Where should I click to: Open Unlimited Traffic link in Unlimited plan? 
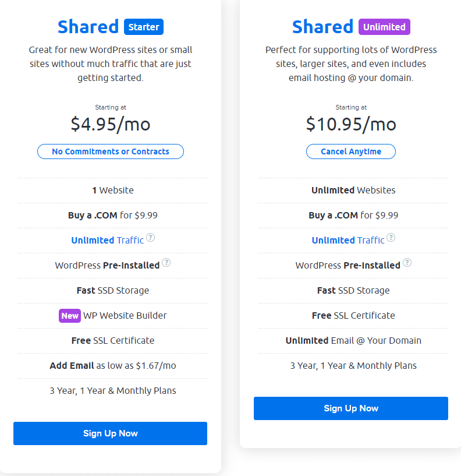click(348, 241)
